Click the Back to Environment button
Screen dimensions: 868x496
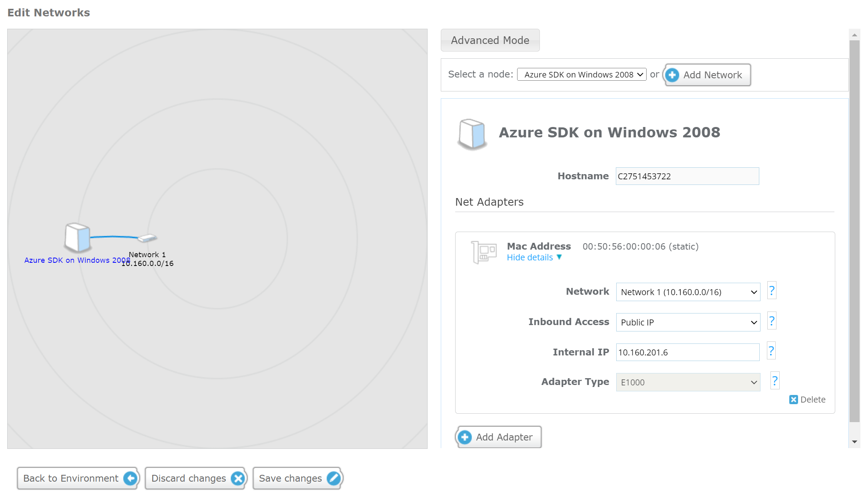78,478
